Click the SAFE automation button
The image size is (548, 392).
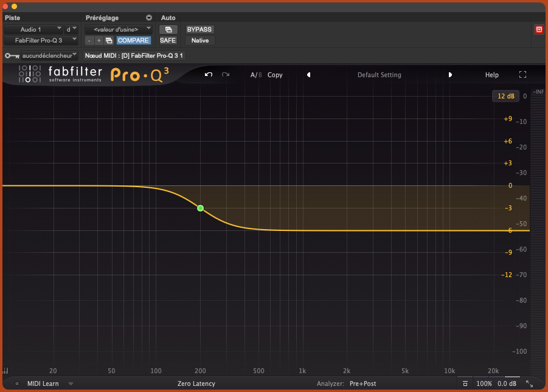coord(168,40)
